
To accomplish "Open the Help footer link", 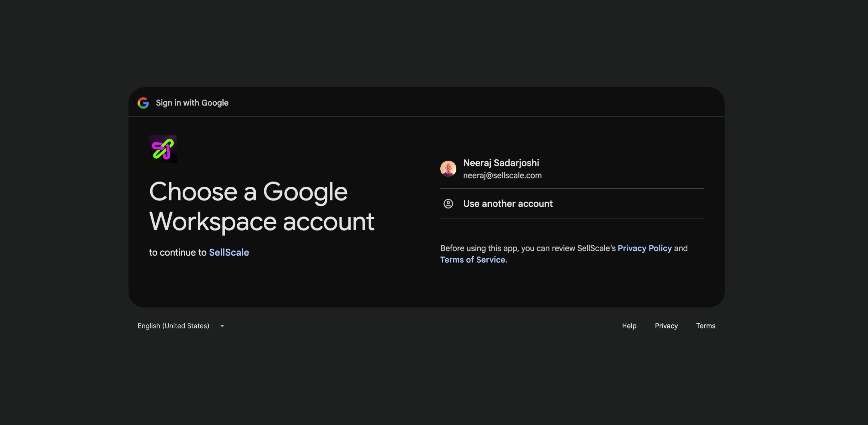I will [629, 326].
